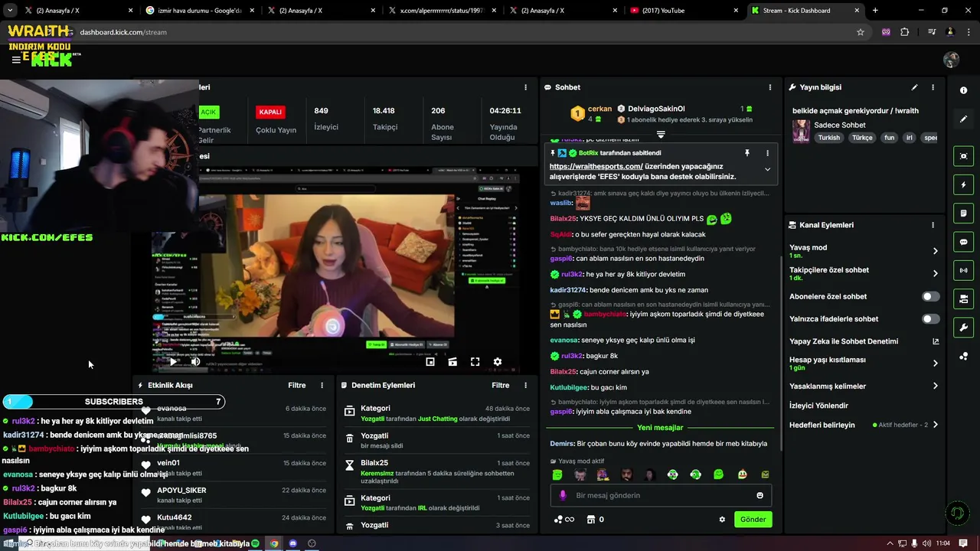Toggle Abonelere özel sohbet switch
Image resolution: width=980 pixels, height=551 pixels.
tap(930, 296)
